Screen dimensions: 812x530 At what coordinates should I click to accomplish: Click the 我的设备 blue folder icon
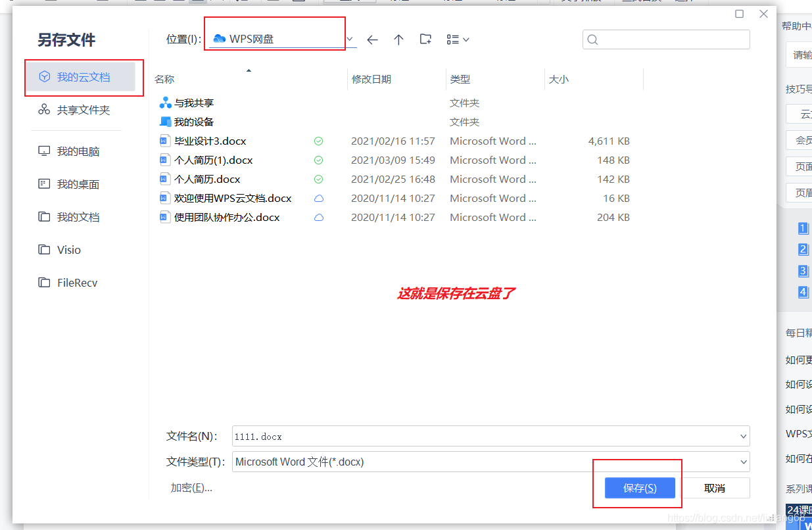[165, 122]
